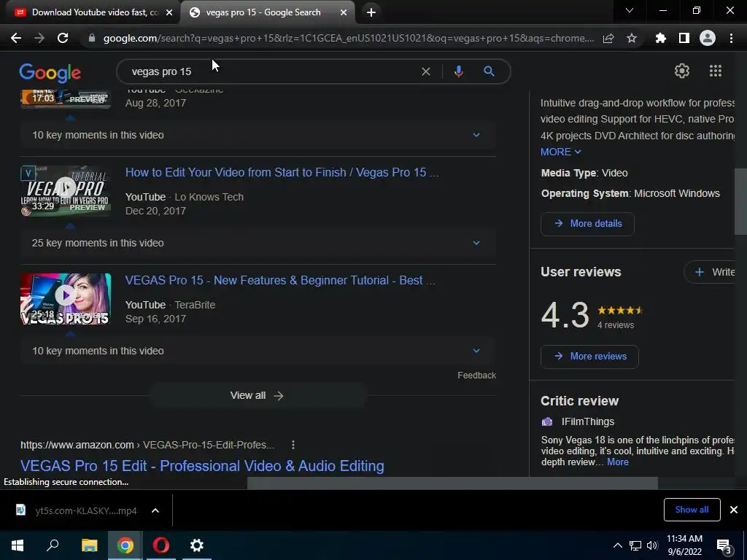Reload the Google search page

(63, 38)
